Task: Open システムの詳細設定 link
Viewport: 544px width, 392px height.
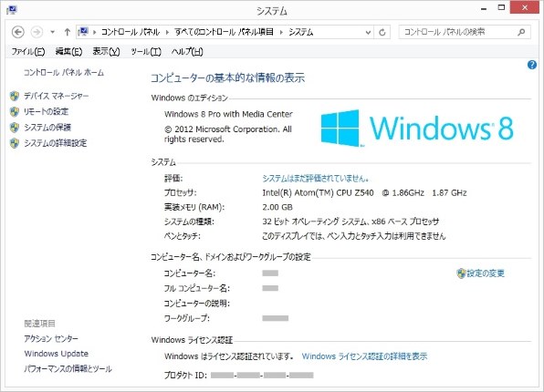Action: (55, 143)
